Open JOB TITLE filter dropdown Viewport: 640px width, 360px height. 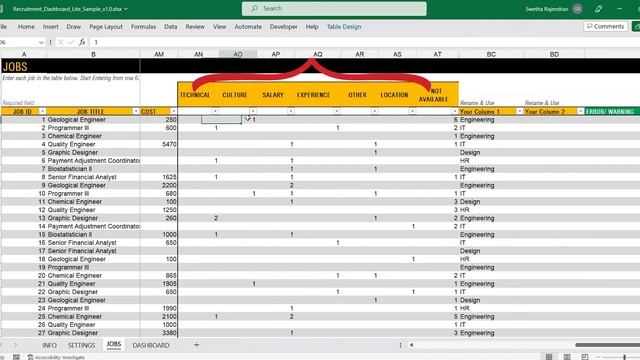[136, 111]
